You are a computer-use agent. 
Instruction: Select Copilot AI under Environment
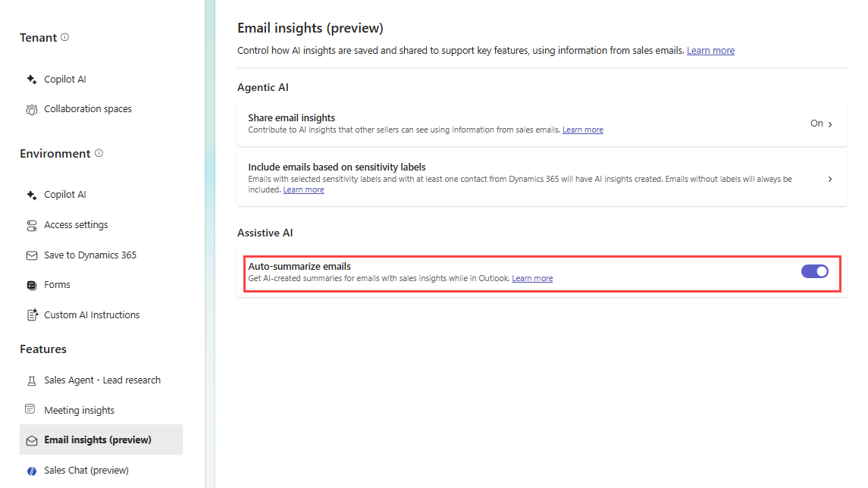(x=31, y=194)
